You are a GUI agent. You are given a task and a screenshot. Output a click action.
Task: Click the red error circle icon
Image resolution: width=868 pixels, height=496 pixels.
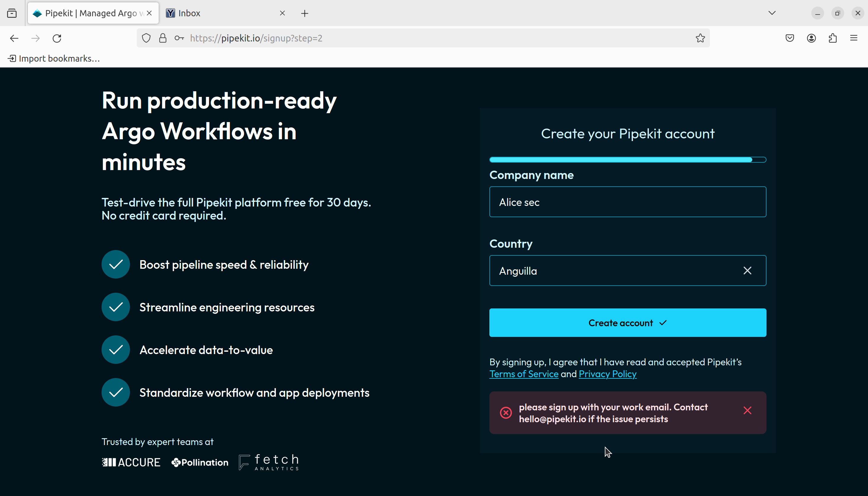coord(506,413)
